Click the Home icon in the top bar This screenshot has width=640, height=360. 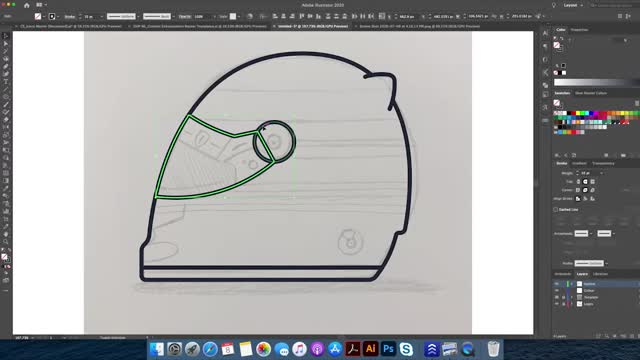click(x=27, y=5)
